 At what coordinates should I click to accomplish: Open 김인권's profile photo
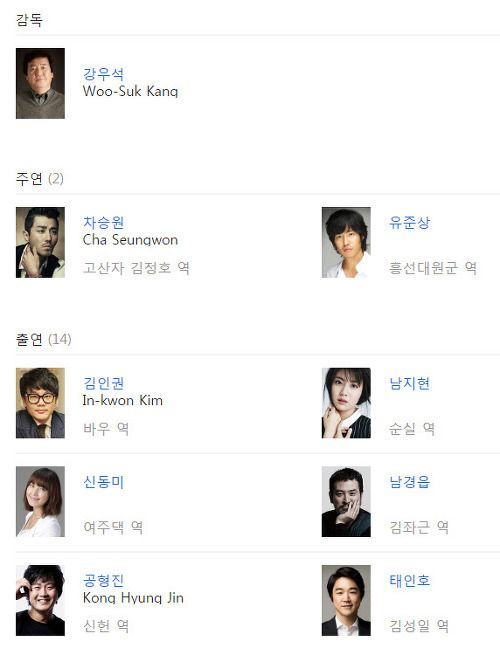point(40,403)
